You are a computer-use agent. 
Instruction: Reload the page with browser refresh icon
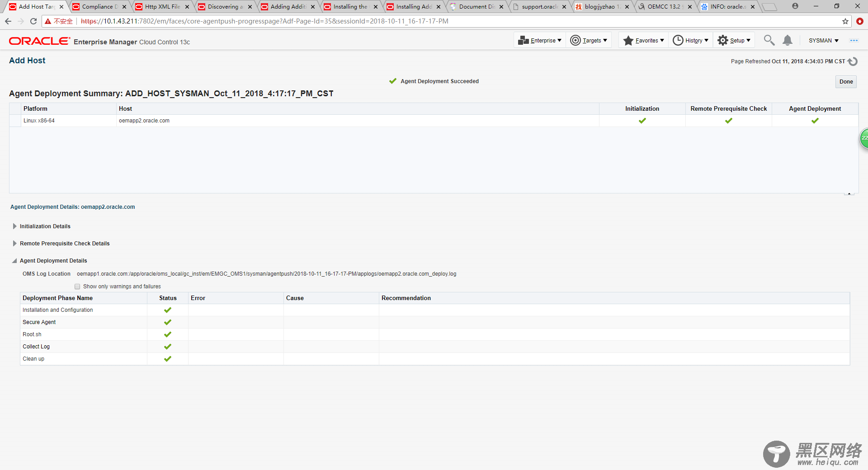coord(33,21)
